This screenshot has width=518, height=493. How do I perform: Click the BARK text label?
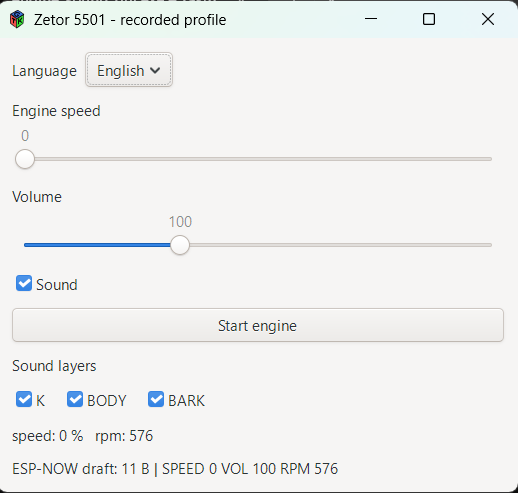pyautogui.click(x=186, y=400)
